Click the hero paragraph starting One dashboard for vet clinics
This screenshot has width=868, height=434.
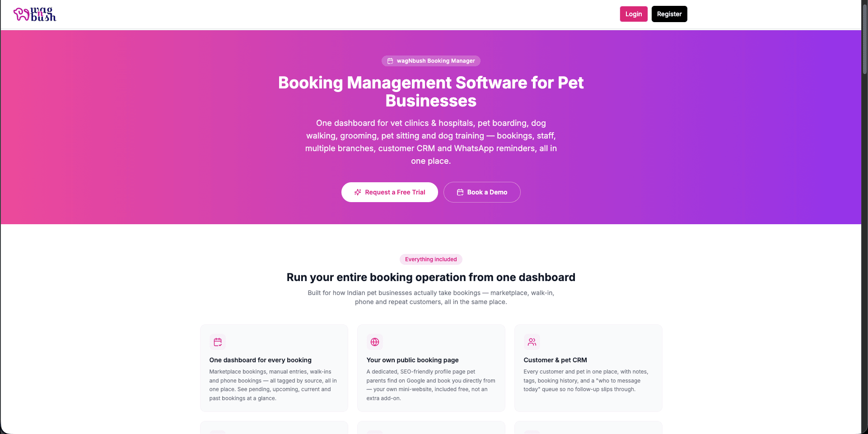coord(431,142)
